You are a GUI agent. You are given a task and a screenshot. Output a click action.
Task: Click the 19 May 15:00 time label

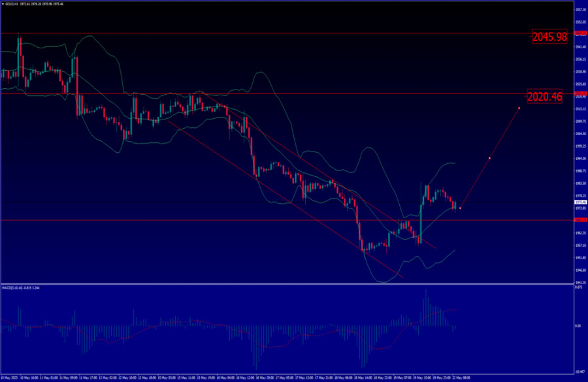pyautogui.click(x=422, y=378)
